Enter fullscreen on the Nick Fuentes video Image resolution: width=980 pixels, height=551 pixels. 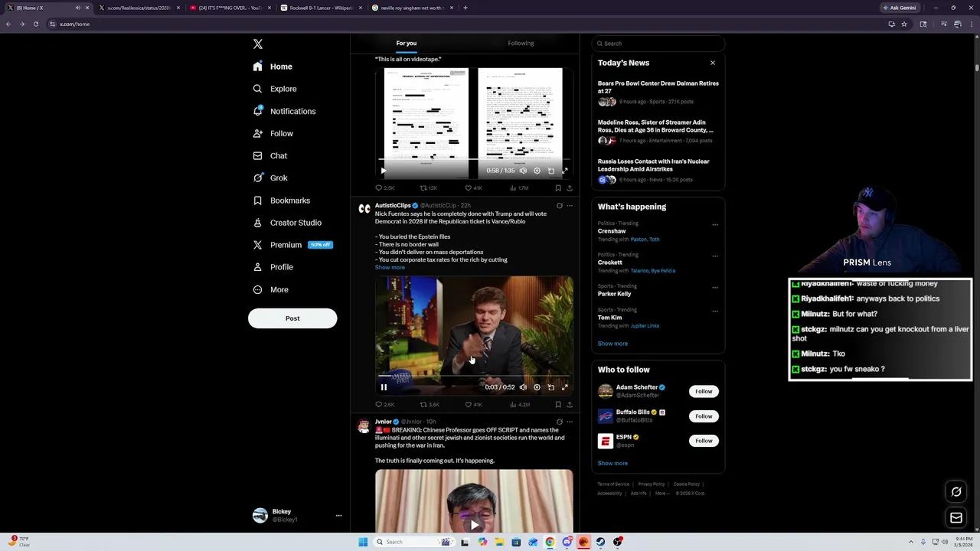tap(565, 387)
